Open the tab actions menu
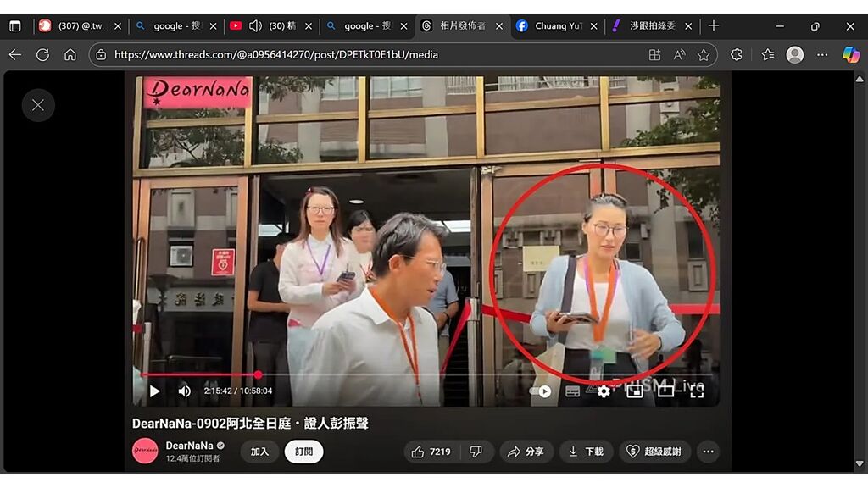The height and width of the screenshot is (488, 868). (15, 26)
